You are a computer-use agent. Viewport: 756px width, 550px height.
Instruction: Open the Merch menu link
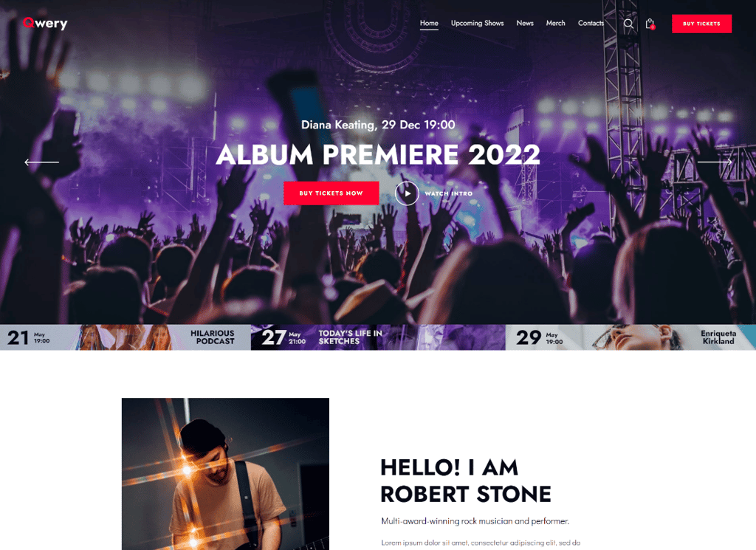click(555, 23)
